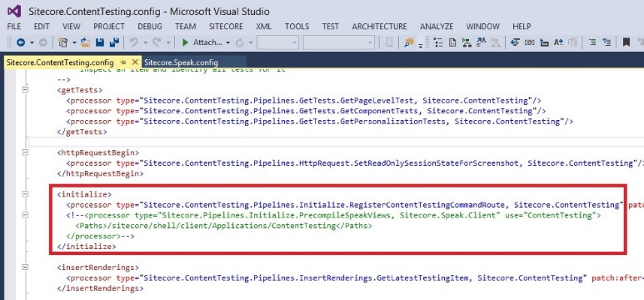Open the VIEW menu
Image resolution: width=644 pixels, height=300 pixels.
tap(72, 27)
